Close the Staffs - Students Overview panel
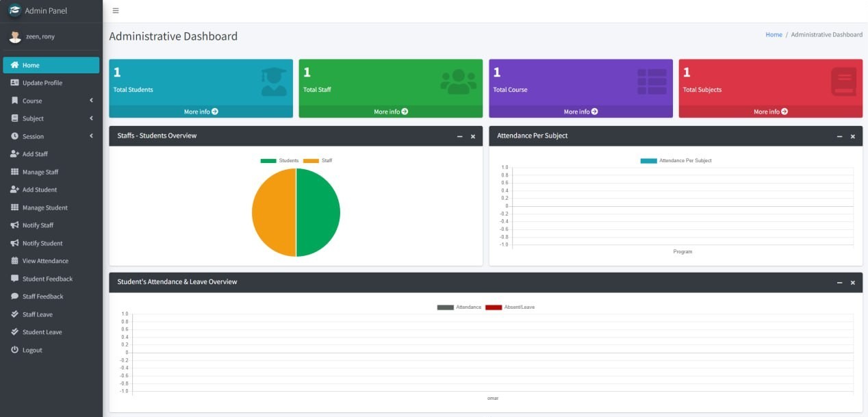 point(472,136)
